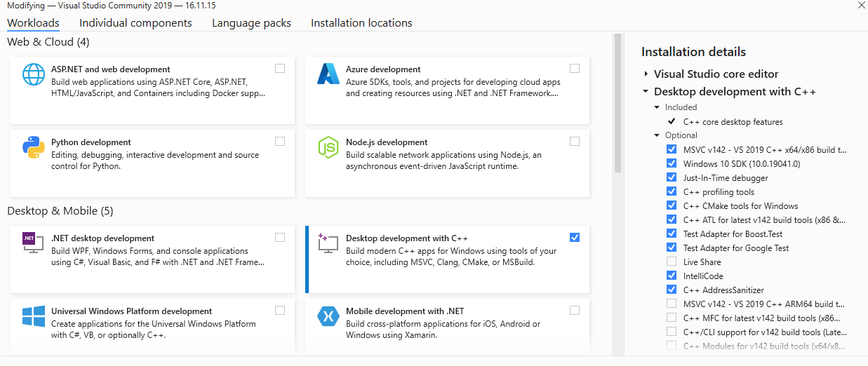Click the Universal Windows Platform logo icon
The height and width of the screenshot is (366, 868).
pos(34,316)
